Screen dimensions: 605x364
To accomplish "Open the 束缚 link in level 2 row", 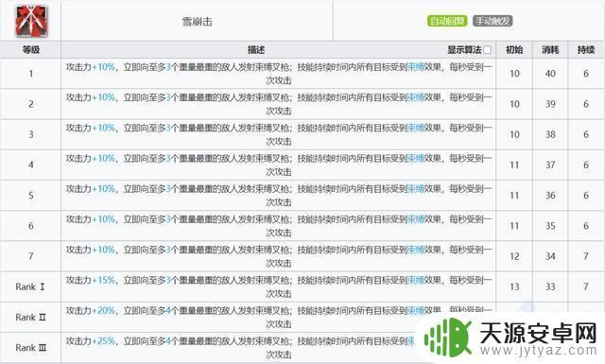I will [416, 97].
